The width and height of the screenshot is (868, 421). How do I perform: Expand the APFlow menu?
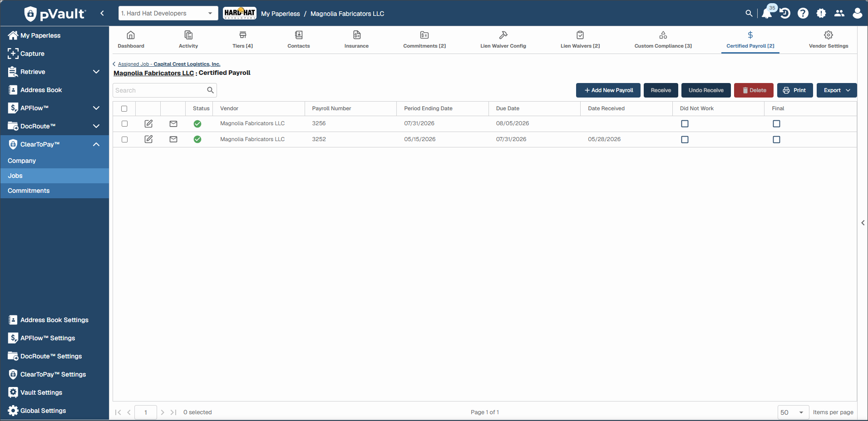click(x=96, y=108)
